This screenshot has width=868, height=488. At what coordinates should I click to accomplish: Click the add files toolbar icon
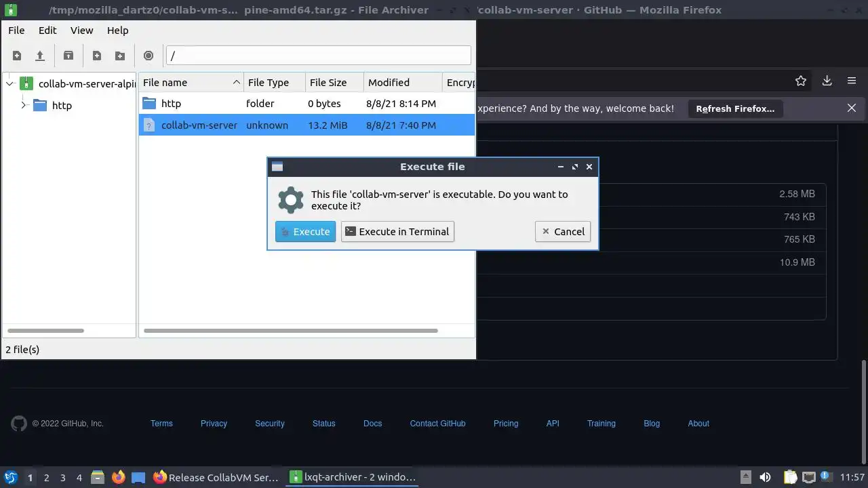point(97,56)
